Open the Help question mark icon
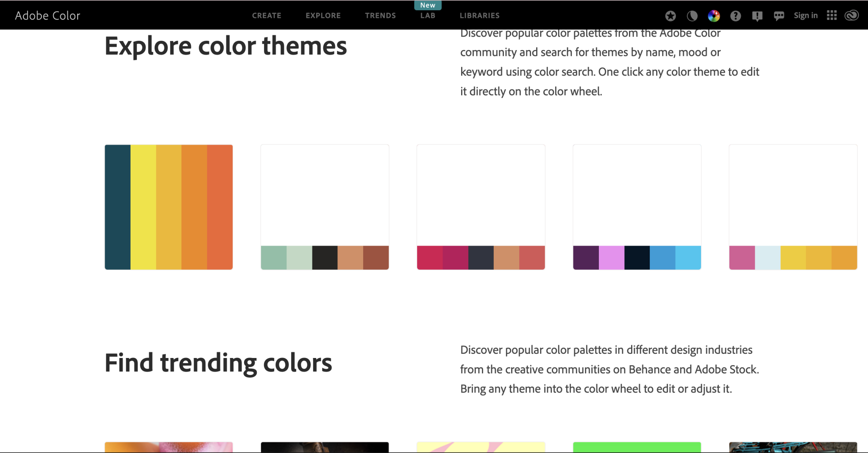 (735, 15)
